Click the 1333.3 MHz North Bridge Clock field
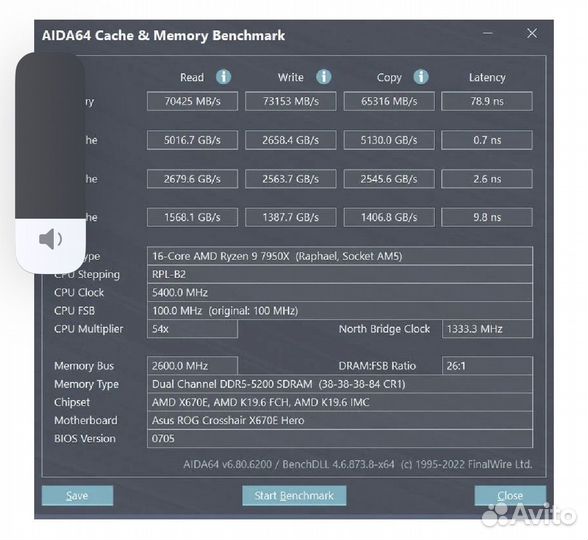The width and height of the screenshot is (588, 540). pyautogui.click(x=487, y=329)
